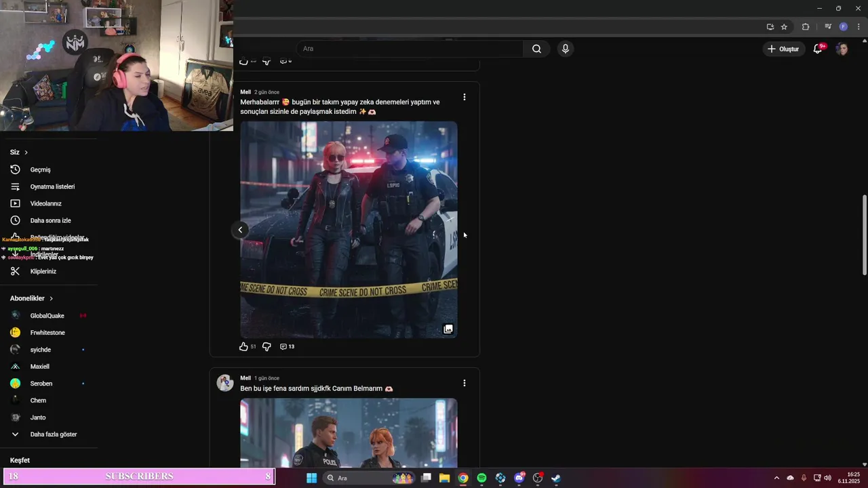This screenshot has height=488, width=868.
Task: Start voice search with the microphone icon
Action: tap(566, 49)
